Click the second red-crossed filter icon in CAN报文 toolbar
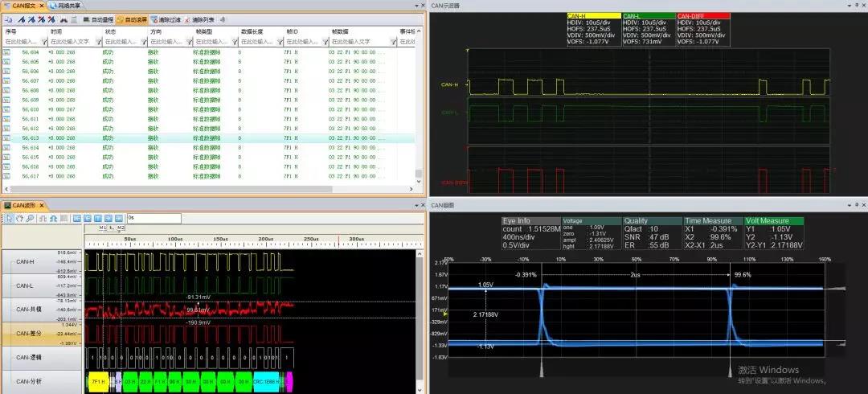 pos(51,19)
